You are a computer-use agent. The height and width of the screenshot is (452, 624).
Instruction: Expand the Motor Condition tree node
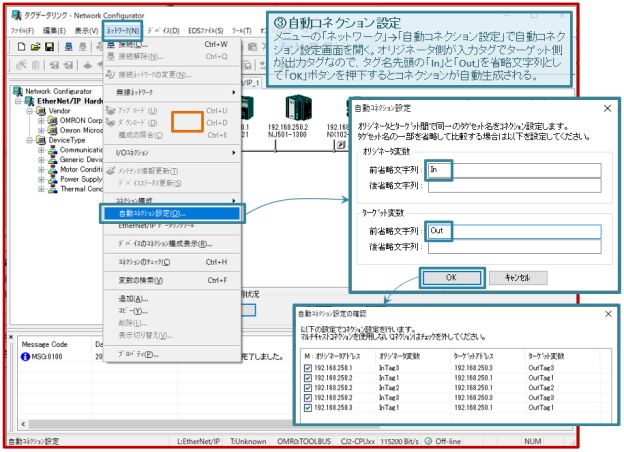pos(41,170)
